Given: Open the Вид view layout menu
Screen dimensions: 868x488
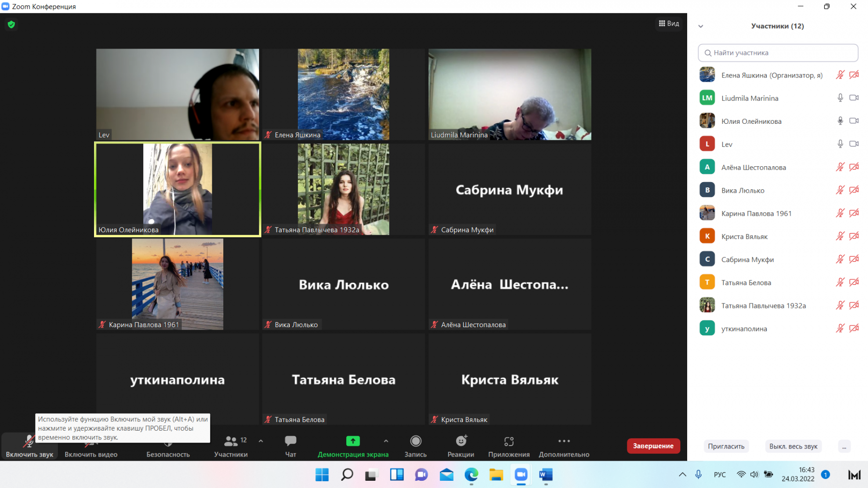Looking at the screenshot, I should [669, 23].
